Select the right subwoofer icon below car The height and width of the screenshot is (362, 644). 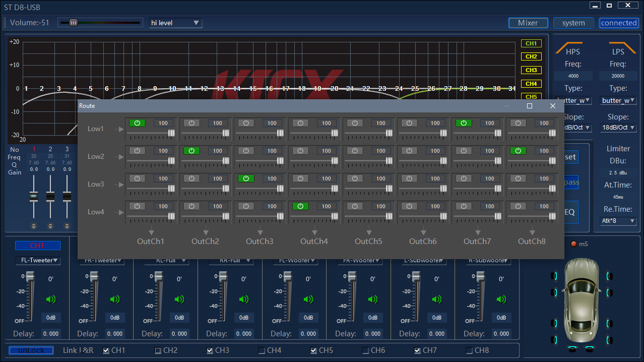pyautogui.click(x=589, y=348)
